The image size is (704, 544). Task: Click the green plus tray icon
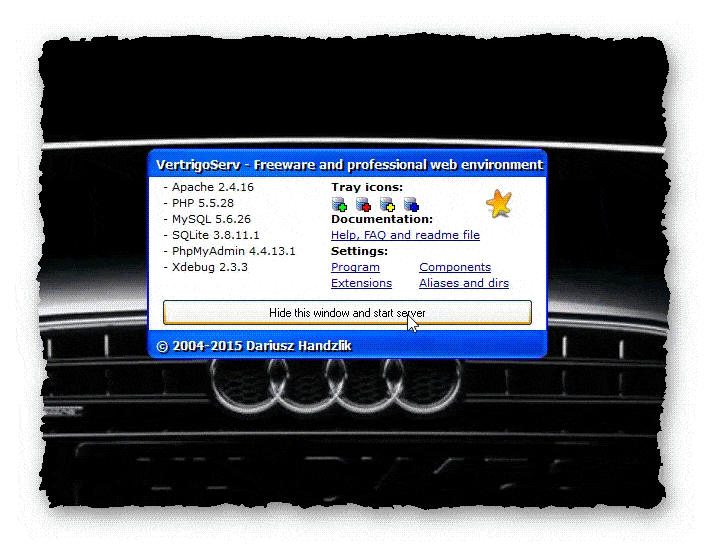point(339,204)
